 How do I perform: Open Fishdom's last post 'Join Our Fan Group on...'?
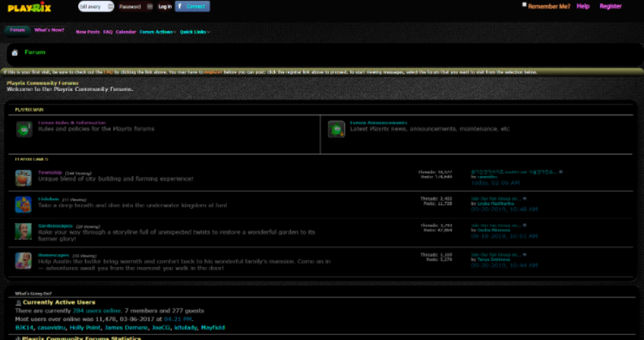coord(496,198)
